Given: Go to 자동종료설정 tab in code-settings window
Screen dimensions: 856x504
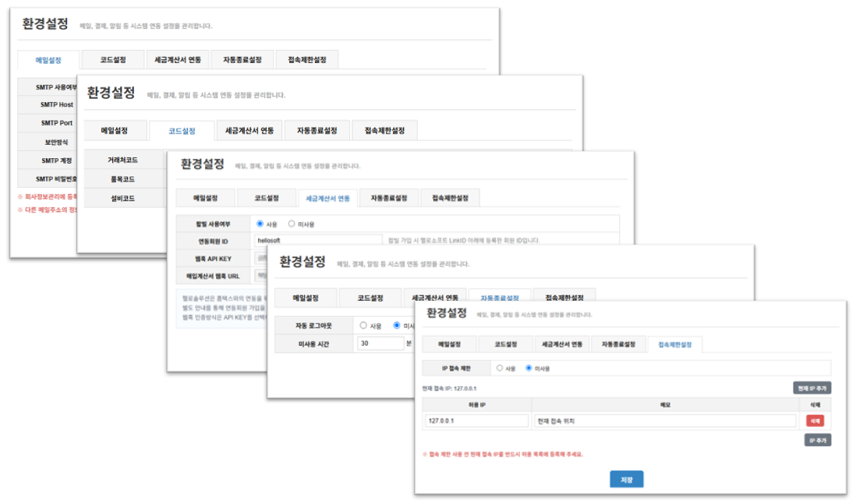Looking at the screenshot, I should pyautogui.click(x=317, y=130).
